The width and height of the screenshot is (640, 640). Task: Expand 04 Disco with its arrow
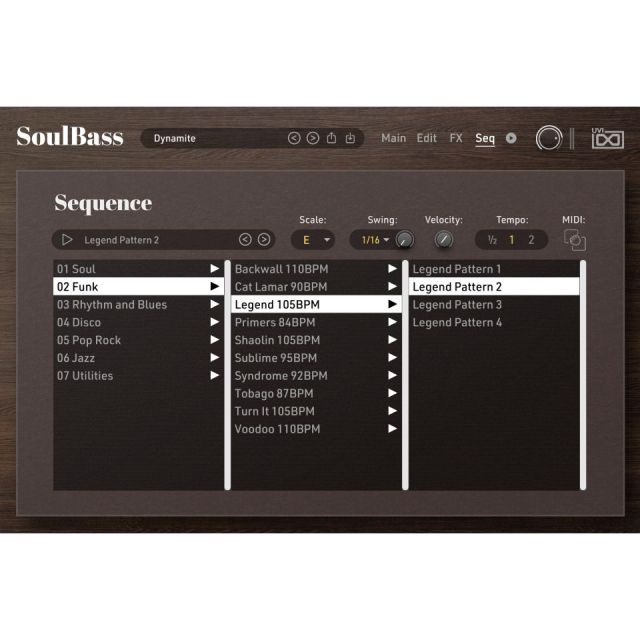pos(215,322)
